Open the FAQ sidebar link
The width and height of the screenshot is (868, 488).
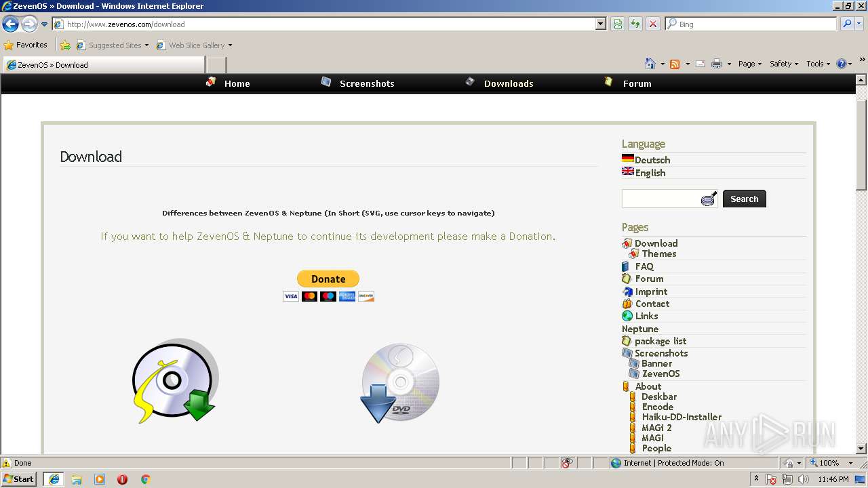point(644,266)
